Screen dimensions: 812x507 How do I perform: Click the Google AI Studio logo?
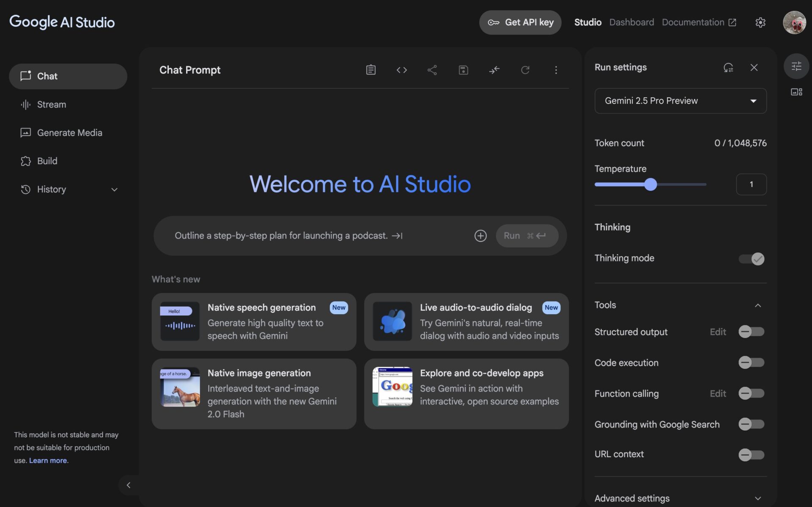[x=62, y=22]
